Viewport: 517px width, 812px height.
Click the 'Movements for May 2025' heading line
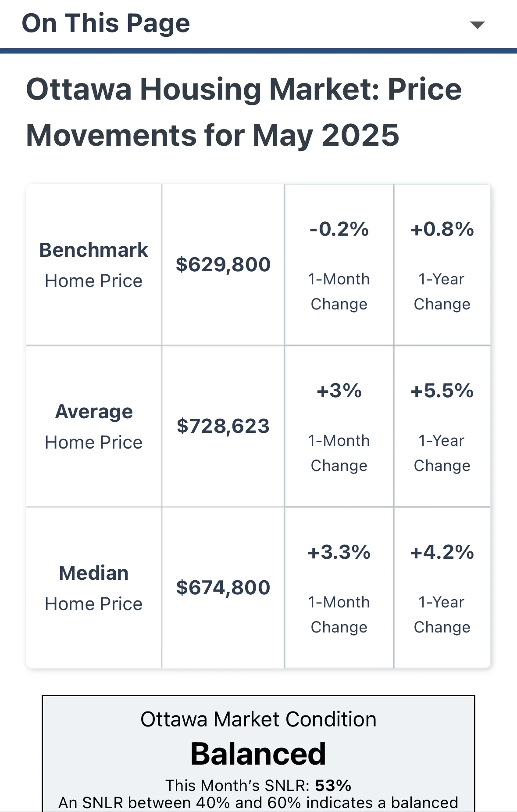(213, 135)
